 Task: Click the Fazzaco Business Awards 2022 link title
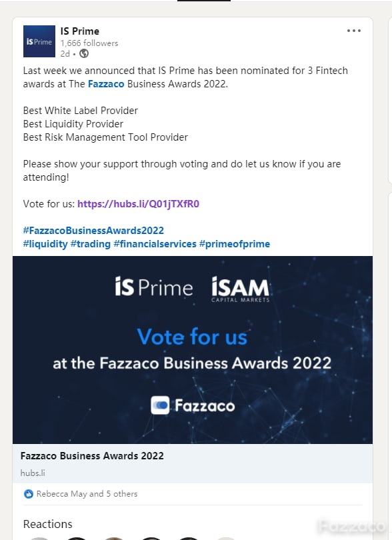point(92,456)
